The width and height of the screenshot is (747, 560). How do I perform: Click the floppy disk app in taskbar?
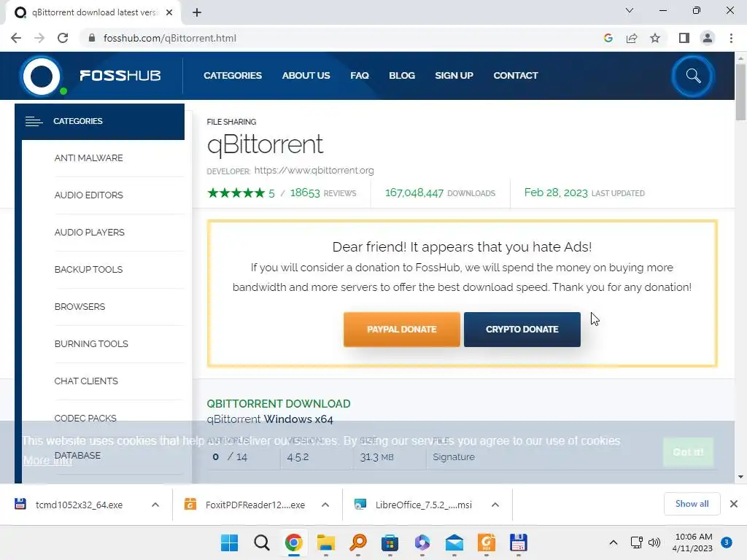tap(519, 542)
